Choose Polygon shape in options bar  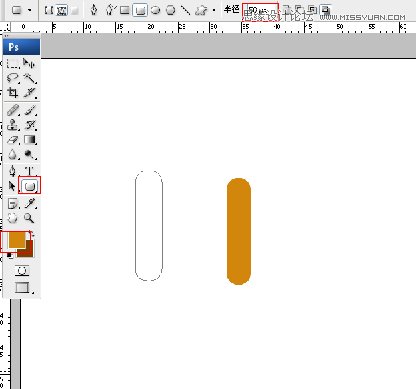pos(171,10)
